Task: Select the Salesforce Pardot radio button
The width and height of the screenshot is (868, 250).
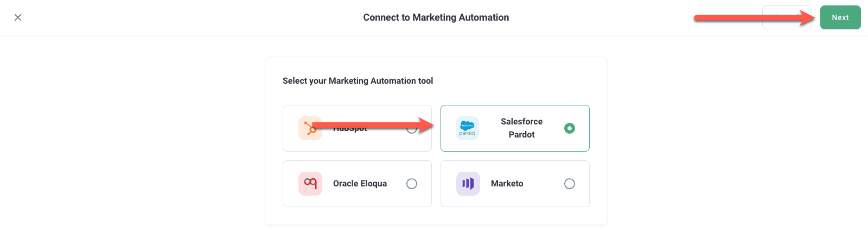Action: 569,128
